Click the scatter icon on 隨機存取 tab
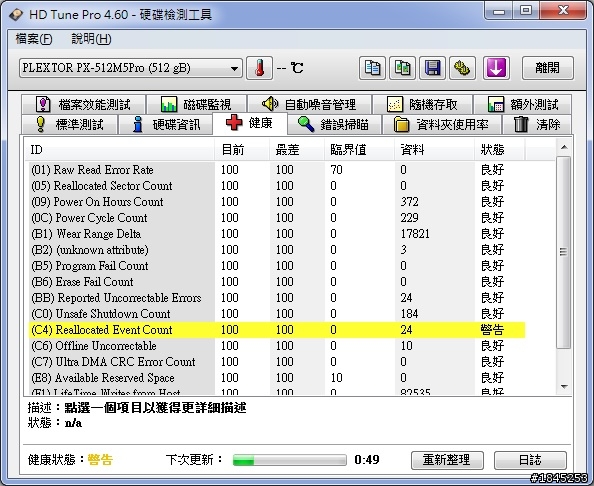 click(395, 104)
